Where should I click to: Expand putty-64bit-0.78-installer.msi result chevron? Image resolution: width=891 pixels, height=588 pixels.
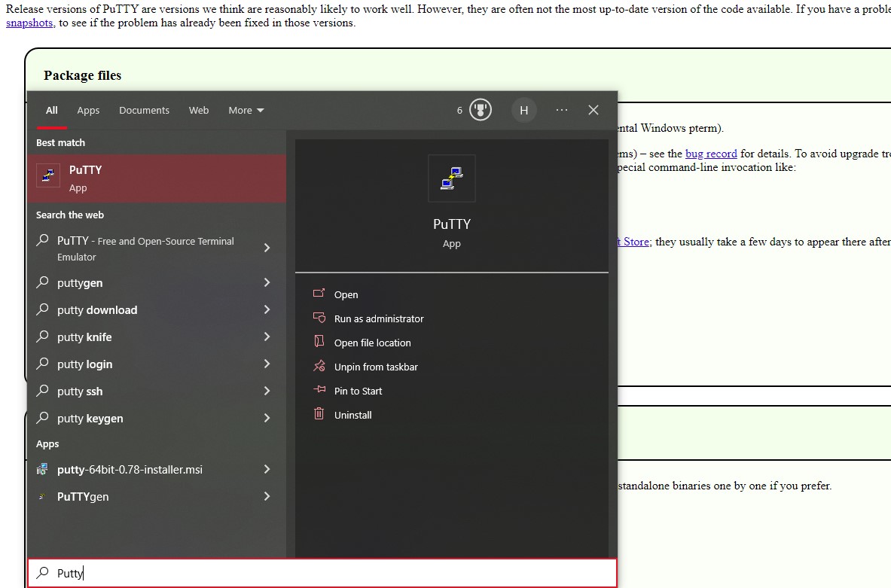tap(267, 470)
